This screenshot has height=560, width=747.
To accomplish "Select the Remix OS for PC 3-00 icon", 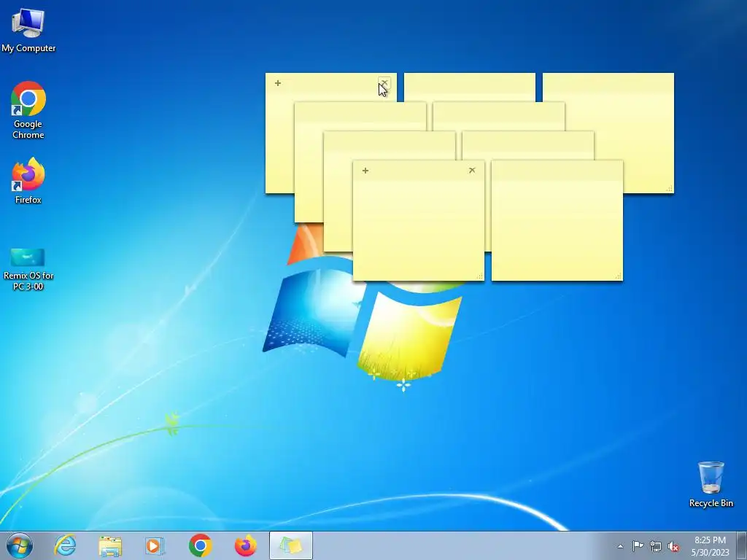I will click(x=28, y=269).
